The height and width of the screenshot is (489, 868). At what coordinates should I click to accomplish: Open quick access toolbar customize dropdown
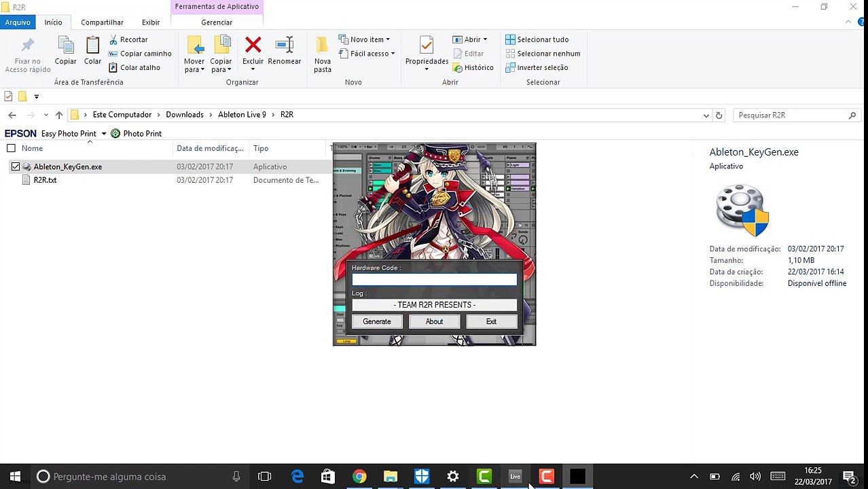37,96
